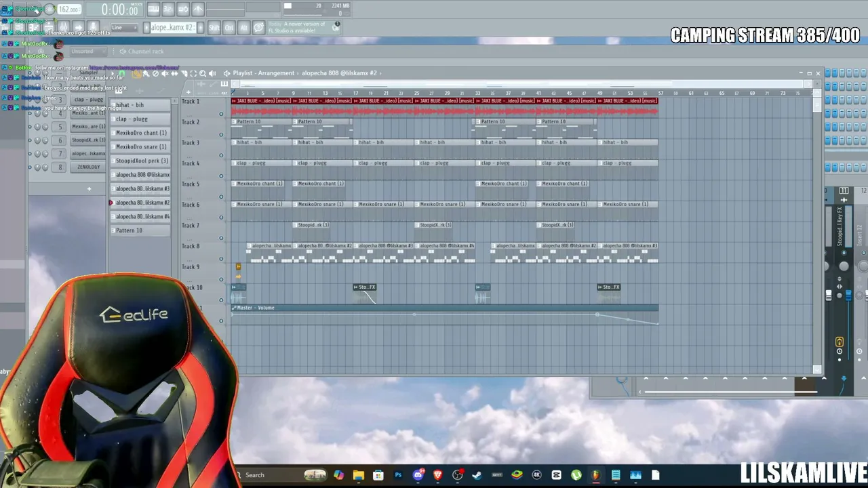This screenshot has width=868, height=488.
Task: Open FL Studio taskbar icon
Action: click(596, 475)
